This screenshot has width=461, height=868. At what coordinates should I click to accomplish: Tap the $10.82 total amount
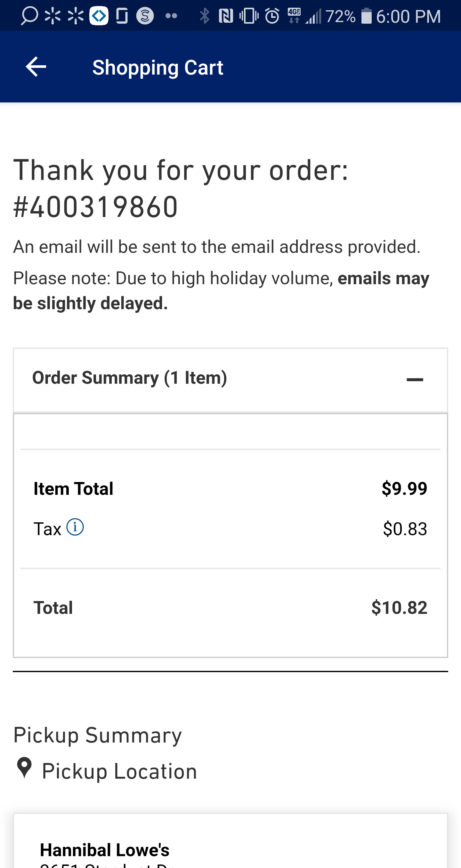[399, 607]
